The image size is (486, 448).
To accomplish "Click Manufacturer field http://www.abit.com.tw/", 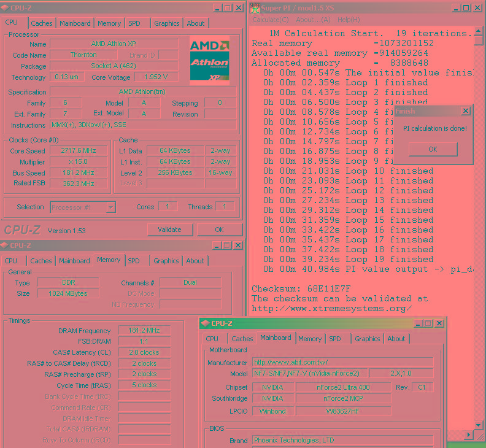I will [342, 362].
